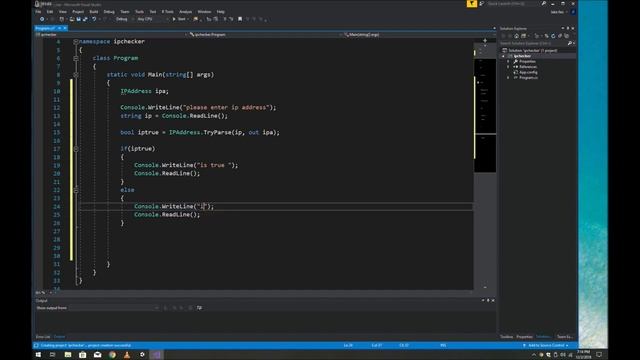640x360 pixels.
Task: Click the Undo toolbar icon
Action: (x=94, y=19)
